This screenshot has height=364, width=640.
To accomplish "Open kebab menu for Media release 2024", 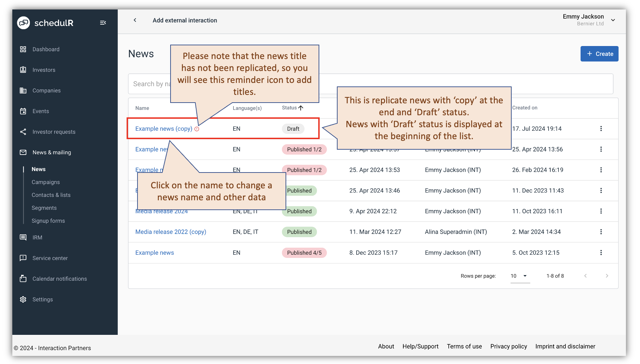I will pyautogui.click(x=601, y=211).
